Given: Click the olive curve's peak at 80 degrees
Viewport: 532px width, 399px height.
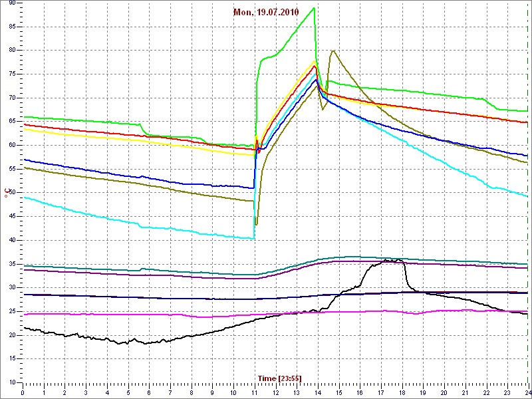Looking at the screenshot, I should pyautogui.click(x=333, y=51).
